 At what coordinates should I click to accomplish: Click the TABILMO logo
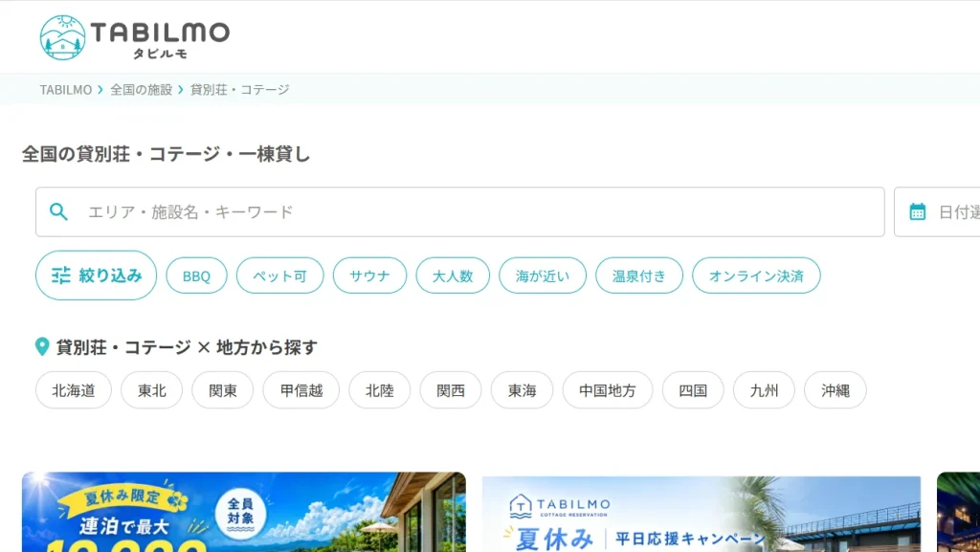coord(134,37)
